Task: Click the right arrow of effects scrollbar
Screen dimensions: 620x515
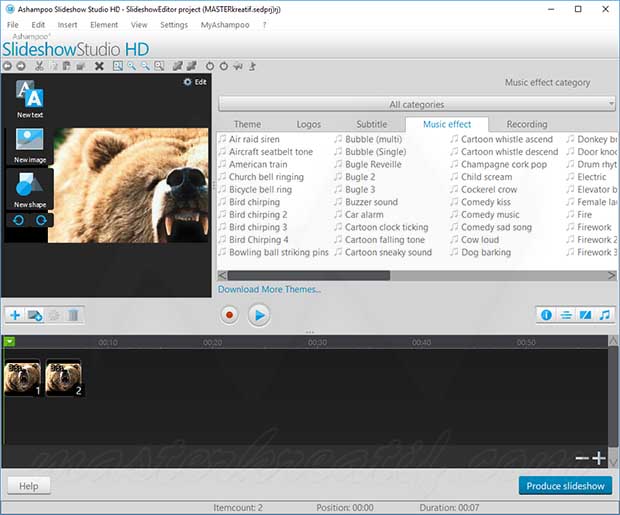Action: pyautogui.click(x=611, y=275)
